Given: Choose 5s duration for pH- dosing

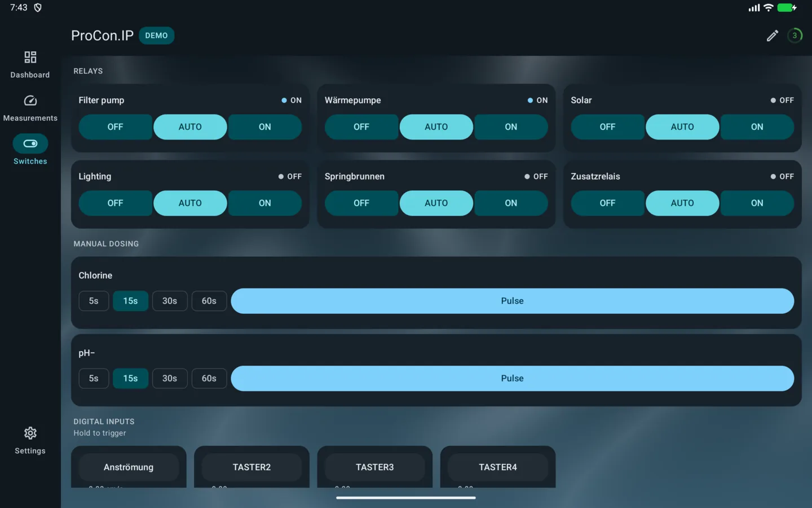Looking at the screenshot, I should tap(94, 378).
